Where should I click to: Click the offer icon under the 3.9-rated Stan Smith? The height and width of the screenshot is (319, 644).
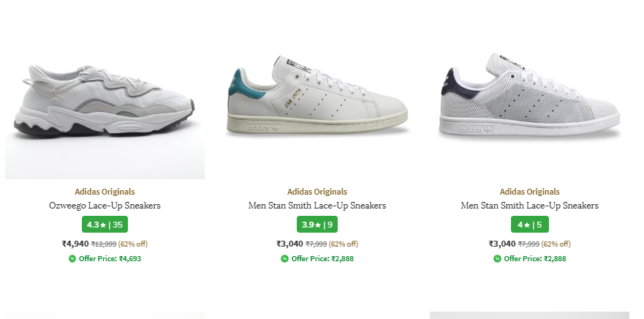pyautogui.click(x=284, y=258)
